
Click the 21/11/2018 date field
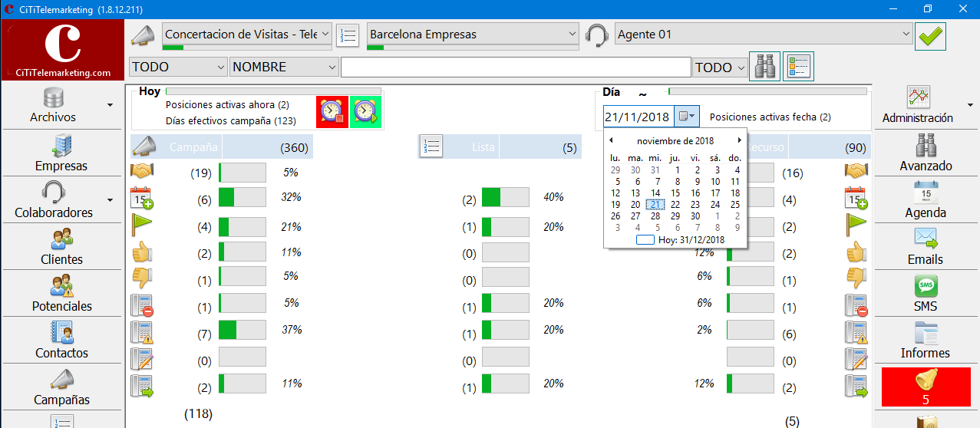pos(638,117)
